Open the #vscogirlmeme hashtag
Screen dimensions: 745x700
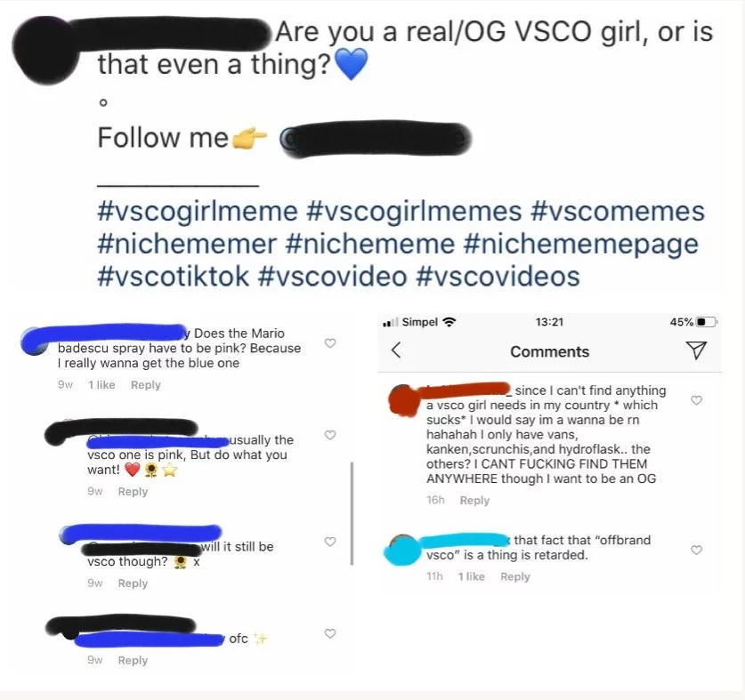point(198,212)
